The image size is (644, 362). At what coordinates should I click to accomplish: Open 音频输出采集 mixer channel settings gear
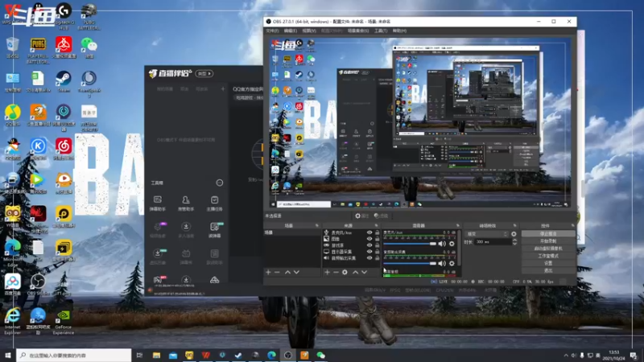pos(452,263)
